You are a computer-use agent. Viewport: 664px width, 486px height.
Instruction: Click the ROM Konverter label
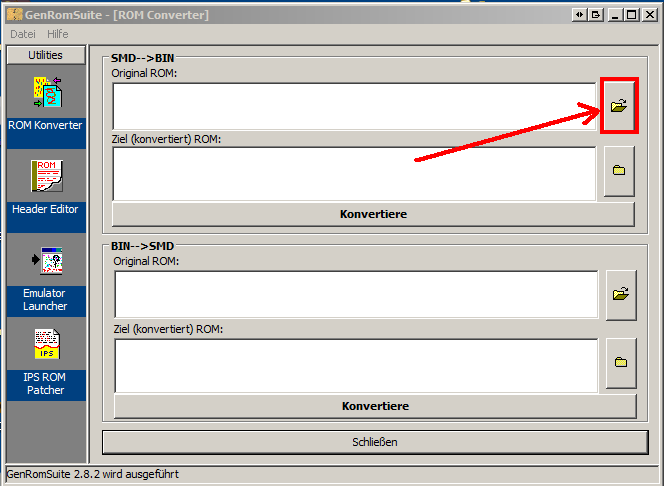[45, 125]
